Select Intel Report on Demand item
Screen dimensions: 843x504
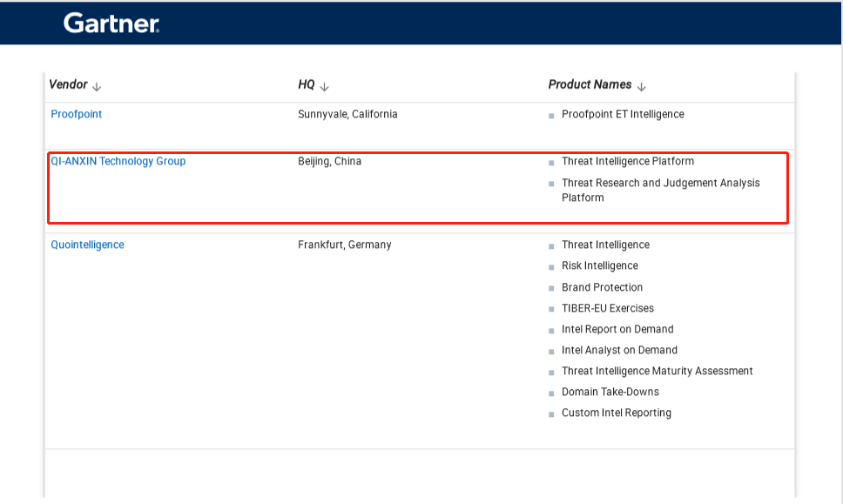[x=617, y=329]
